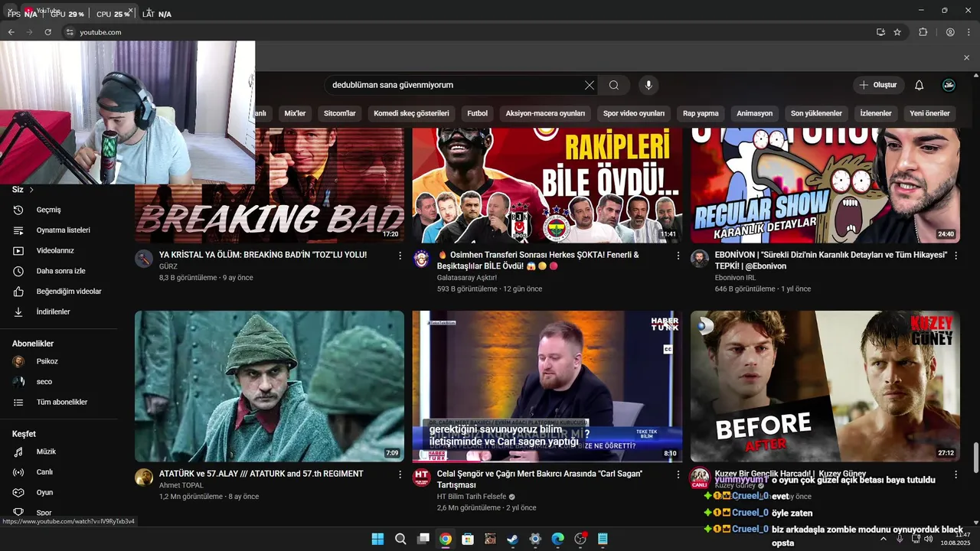Screen dimensions: 980x551
Task: Select Son yüklenenler chip
Action: click(x=816, y=113)
